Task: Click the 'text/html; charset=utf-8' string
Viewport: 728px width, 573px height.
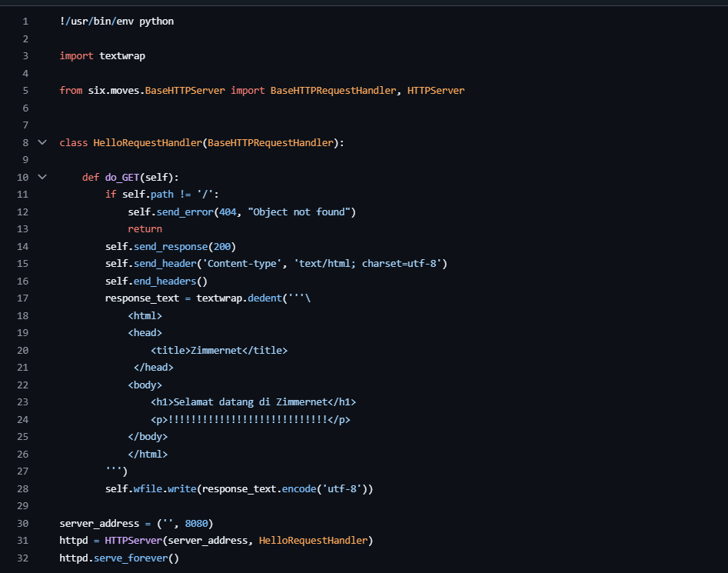Action: point(367,263)
